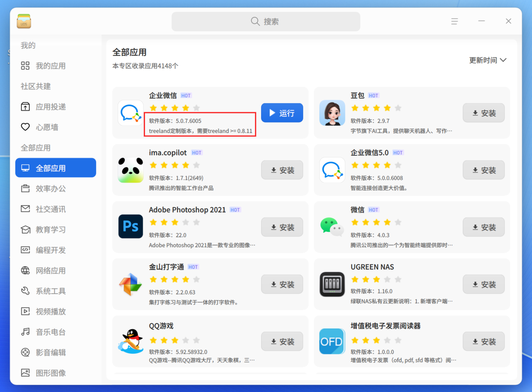
Task: Open 编程开发 category
Action: click(56, 250)
